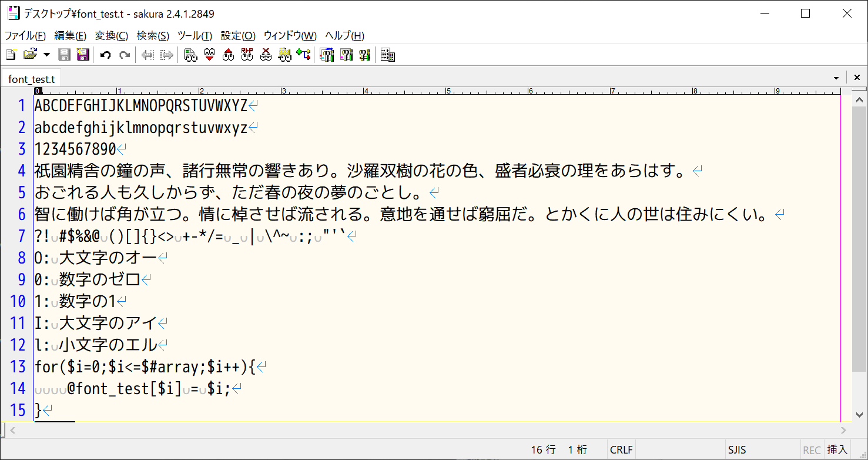Click the for($i=0;$i<=$#array;$i++){ code line

click(x=145, y=367)
